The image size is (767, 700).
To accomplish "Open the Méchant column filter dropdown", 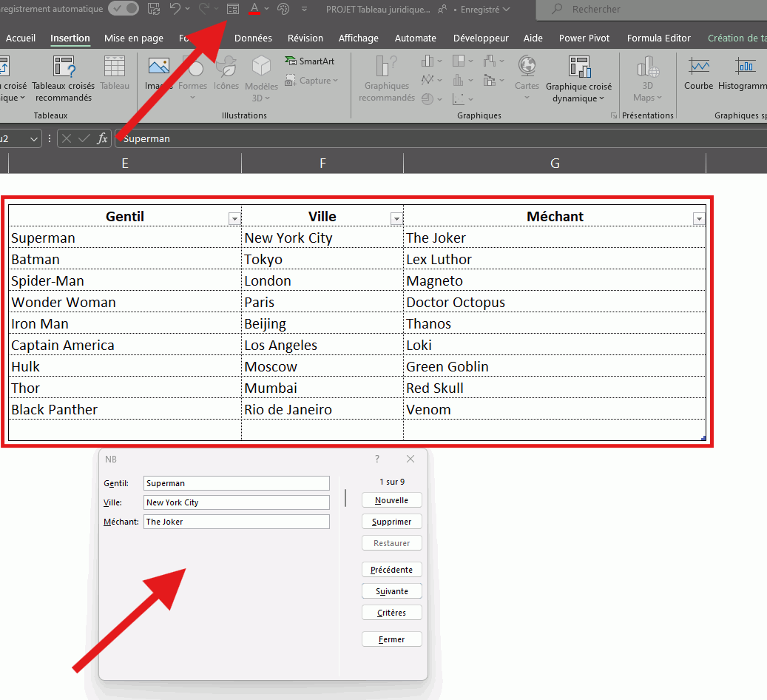I will [698, 219].
